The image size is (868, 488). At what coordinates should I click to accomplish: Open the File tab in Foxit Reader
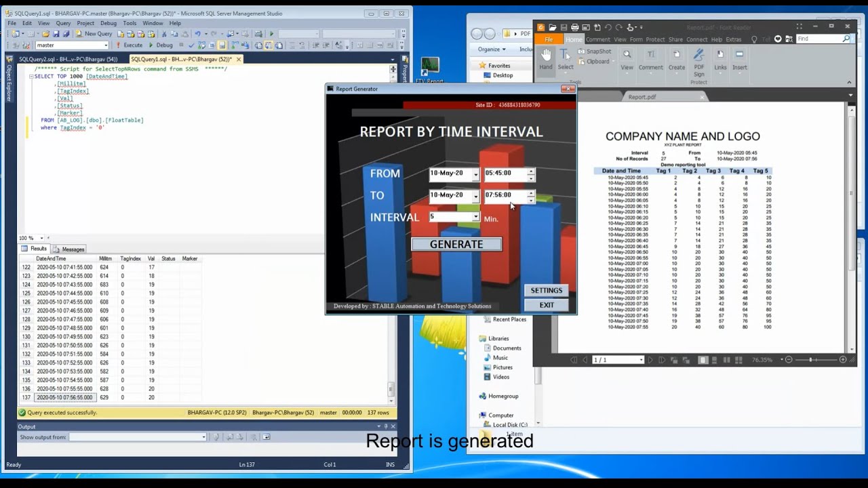[549, 39]
